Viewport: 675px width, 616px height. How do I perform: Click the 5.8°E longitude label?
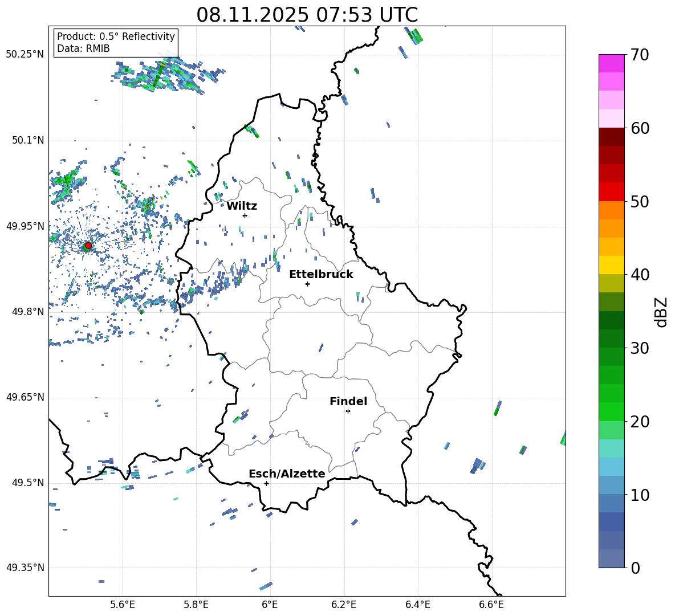(x=196, y=605)
